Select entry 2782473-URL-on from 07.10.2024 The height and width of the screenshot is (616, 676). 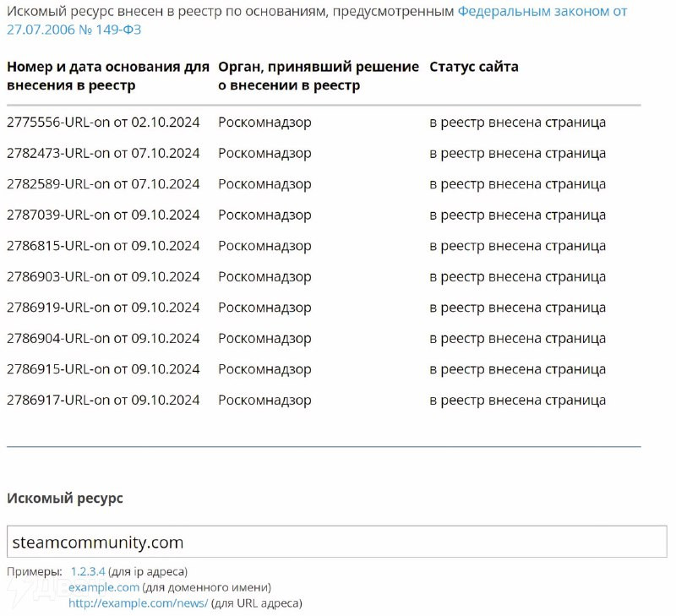pos(103,153)
